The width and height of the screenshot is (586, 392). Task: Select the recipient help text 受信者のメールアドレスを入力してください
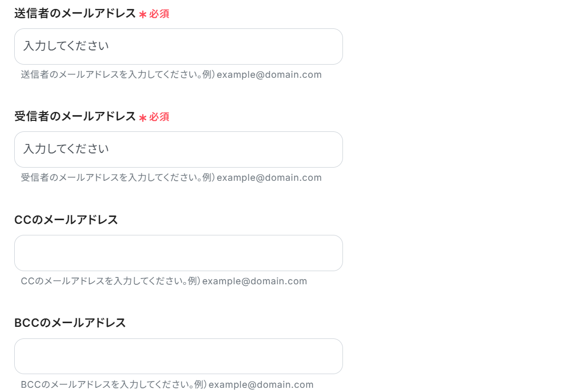pyautogui.click(x=111, y=177)
